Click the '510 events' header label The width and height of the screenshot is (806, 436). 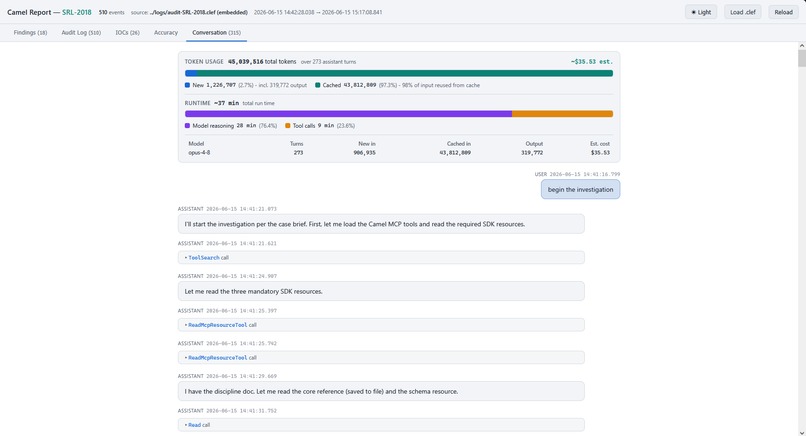[112, 12]
